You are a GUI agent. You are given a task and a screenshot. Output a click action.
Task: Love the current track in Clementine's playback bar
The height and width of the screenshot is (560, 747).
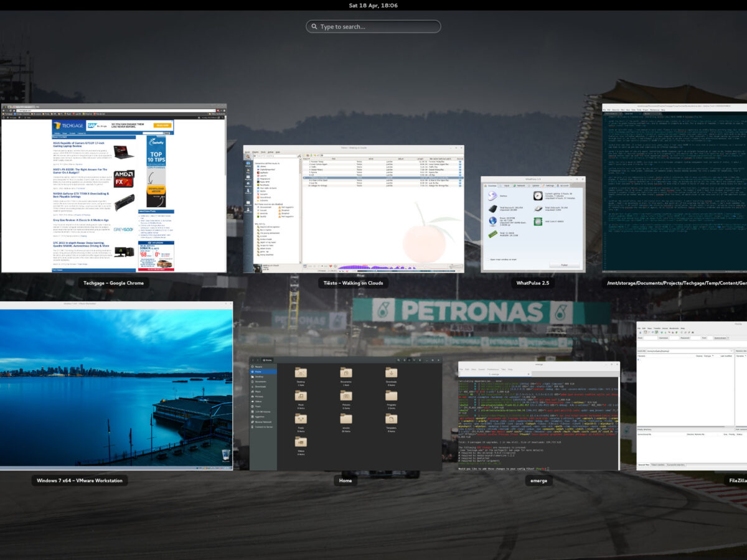pos(331,266)
